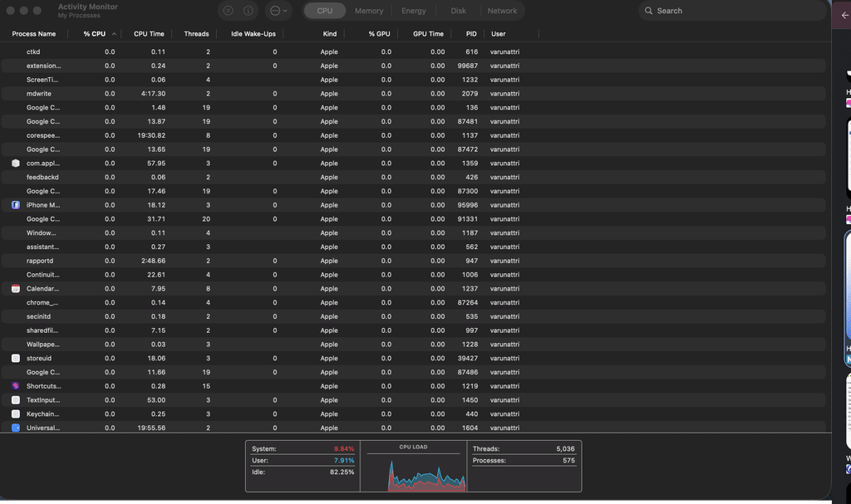Click CPU Time 4:17.30 cell
Viewport: 851px width, 504px height.
[154, 93]
